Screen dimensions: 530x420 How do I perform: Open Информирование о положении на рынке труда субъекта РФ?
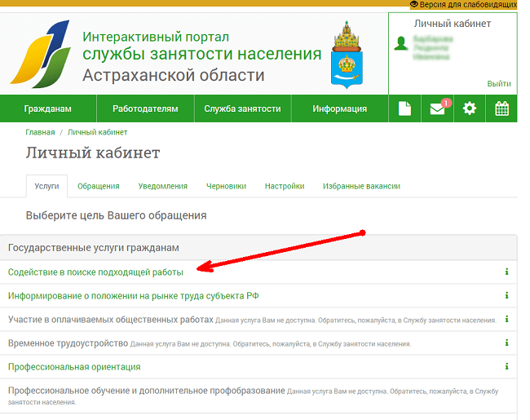click(x=134, y=296)
